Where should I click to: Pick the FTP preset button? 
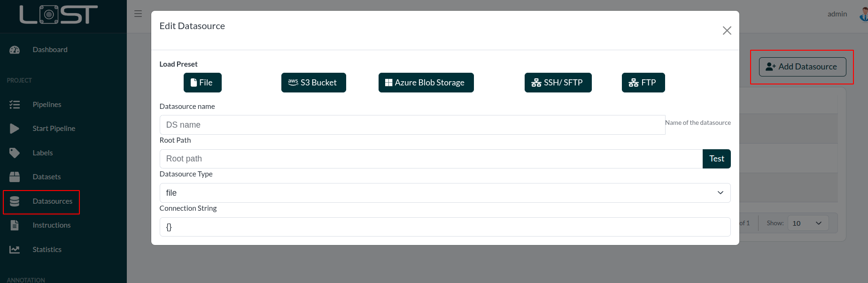click(643, 83)
